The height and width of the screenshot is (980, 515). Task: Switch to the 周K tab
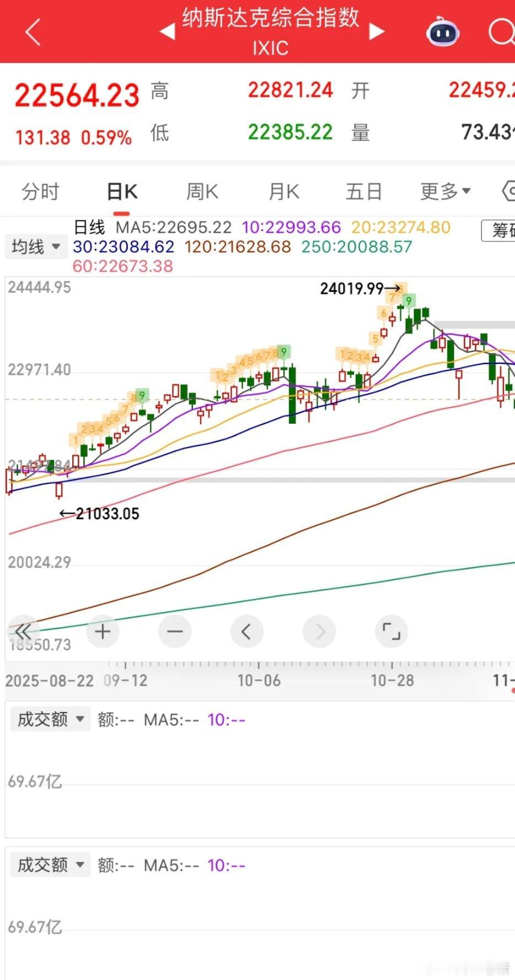tap(202, 191)
